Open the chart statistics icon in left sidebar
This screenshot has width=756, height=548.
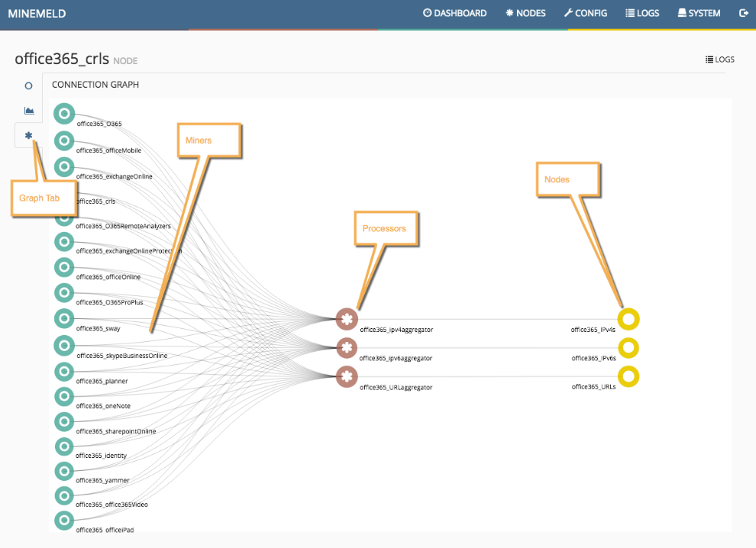(x=28, y=110)
